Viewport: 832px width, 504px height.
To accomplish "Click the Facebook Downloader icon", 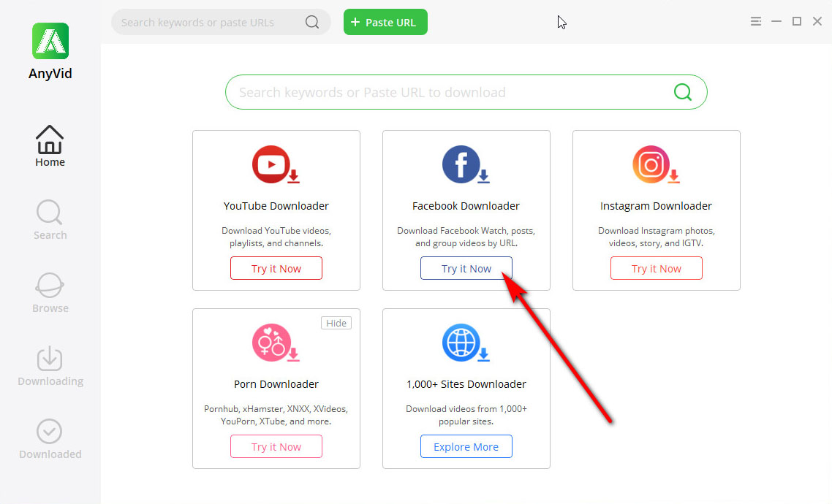I will pos(466,165).
